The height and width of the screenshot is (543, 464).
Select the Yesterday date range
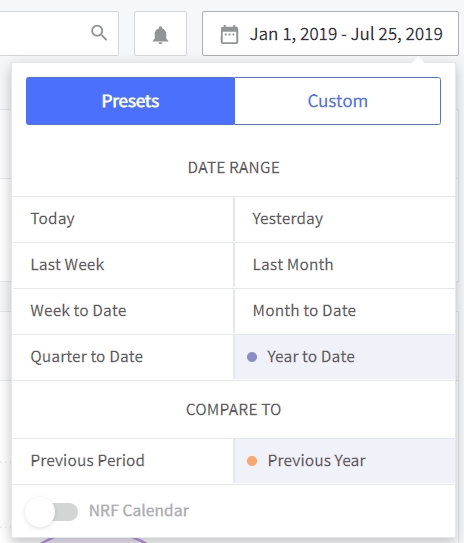click(x=345, y=219)
